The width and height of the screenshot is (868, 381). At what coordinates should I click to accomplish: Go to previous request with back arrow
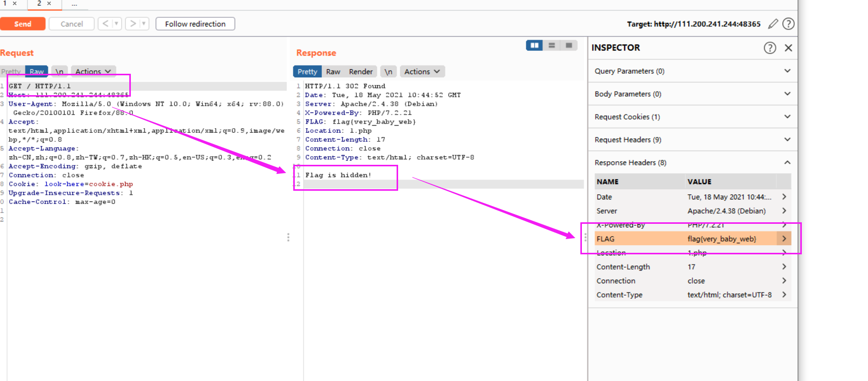click(105, 23)
